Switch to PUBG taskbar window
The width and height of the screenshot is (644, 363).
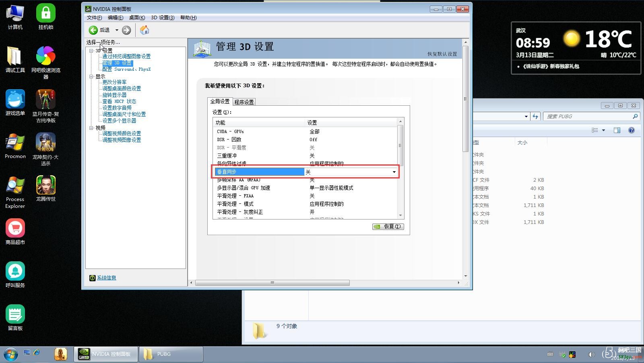click(x=171, y=354)
